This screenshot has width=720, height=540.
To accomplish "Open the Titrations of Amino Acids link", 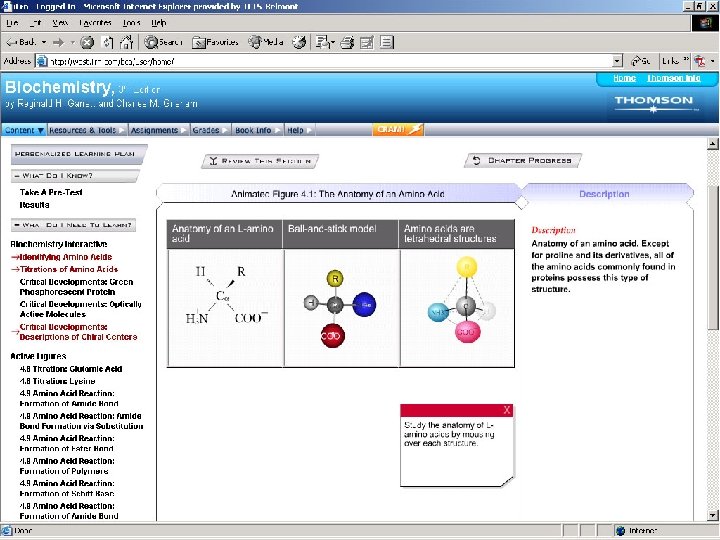I will [68, 270].
